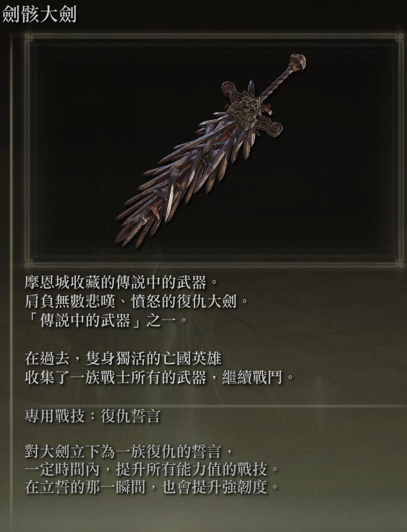This screenshot has height=532, width=407.
Task: Click the upper-left spiral of the crossguard
Action: [x=230, y=89]
